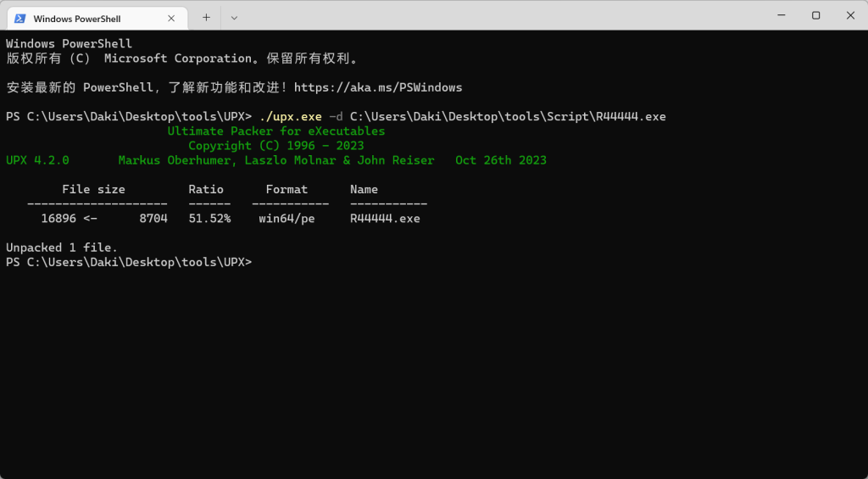Click the -d flag in the command

(336, 116)
